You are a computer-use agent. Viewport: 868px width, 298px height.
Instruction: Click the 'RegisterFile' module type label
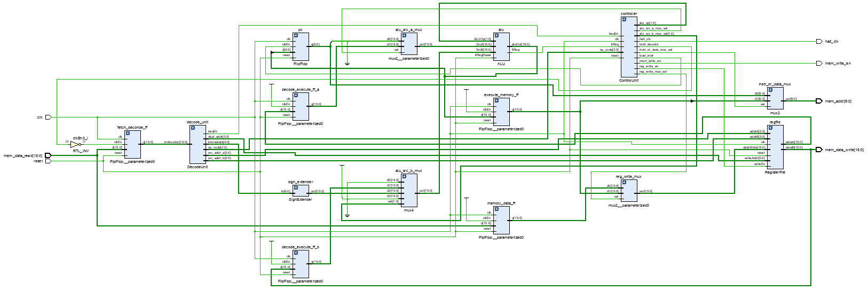[775, 172]
